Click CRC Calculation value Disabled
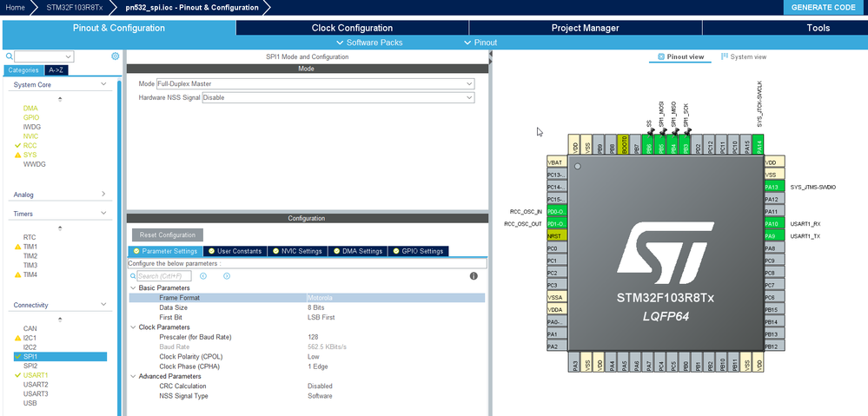 coord(320,386)
